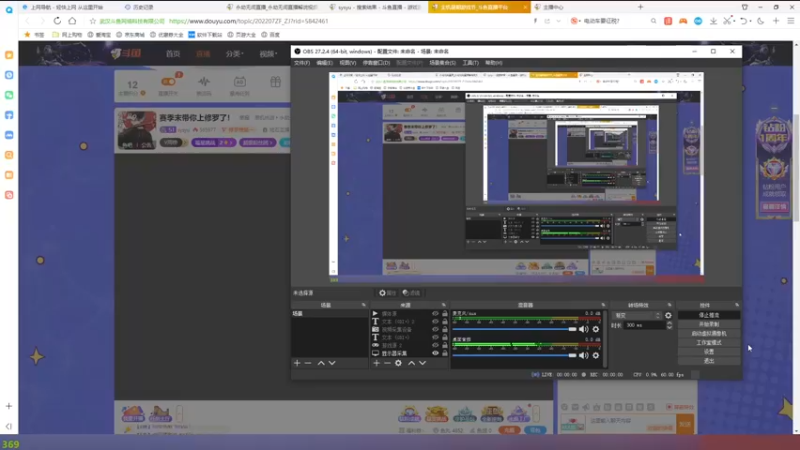Open OBS Docks menu
The image size is (800, 450).
376,63
